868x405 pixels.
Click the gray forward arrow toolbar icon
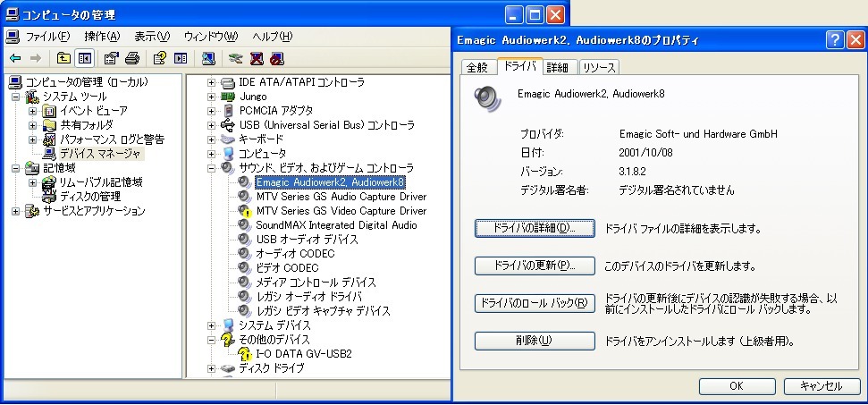coord(36,58)
